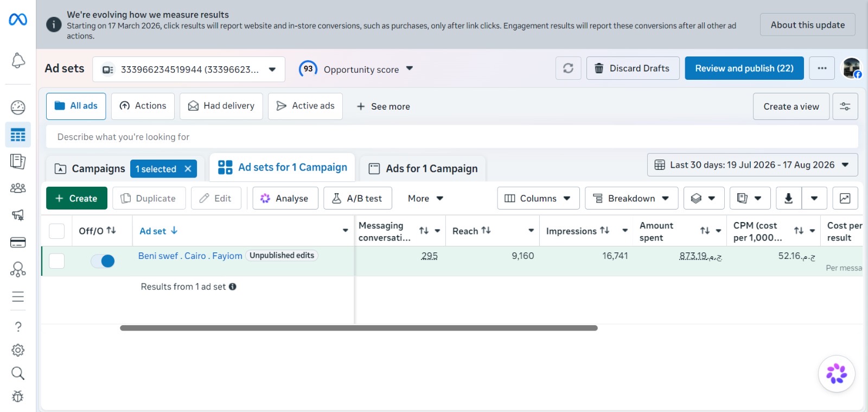Open Ad set column options arrow

coord(345,231)
